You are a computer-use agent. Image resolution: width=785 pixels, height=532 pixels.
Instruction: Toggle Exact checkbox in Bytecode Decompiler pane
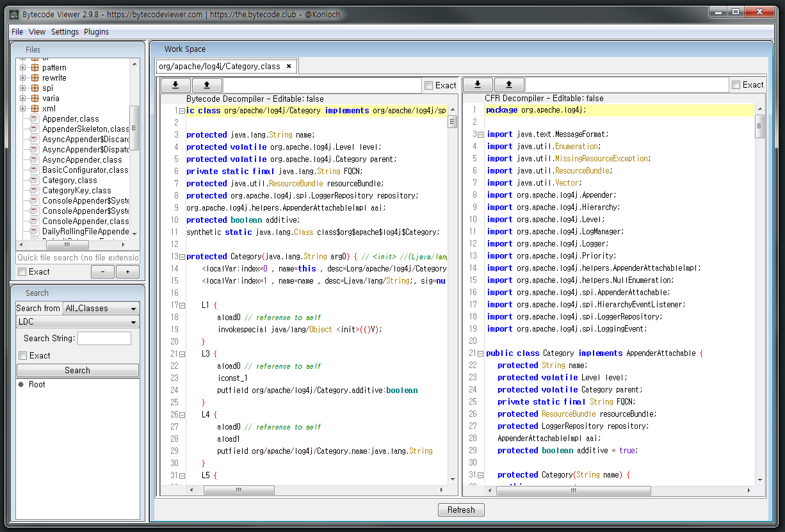click(428, 85)
